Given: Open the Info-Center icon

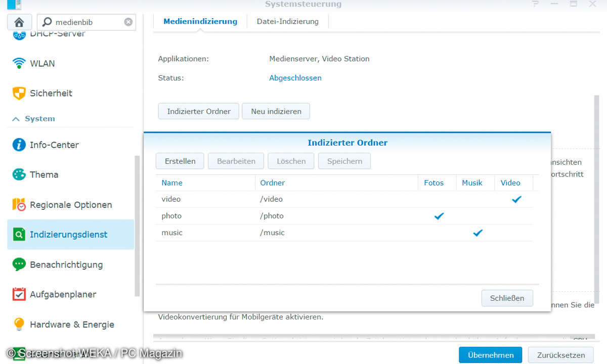Looking at the screenshot, I should click(x=19, y=145).
